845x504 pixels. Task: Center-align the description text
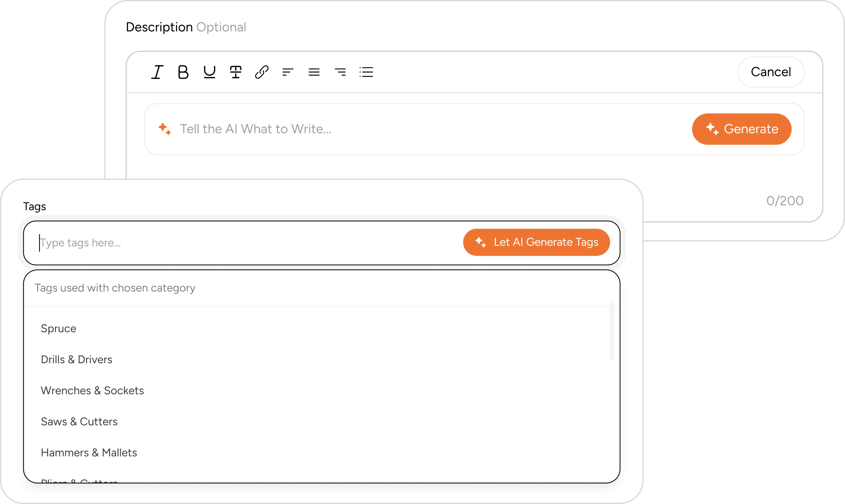314,72
